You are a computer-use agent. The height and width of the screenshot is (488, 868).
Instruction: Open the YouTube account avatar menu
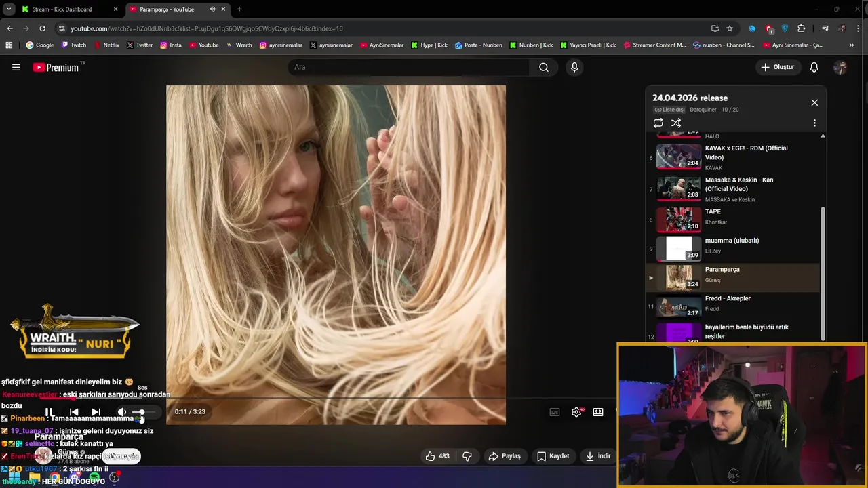pos(840,67)
